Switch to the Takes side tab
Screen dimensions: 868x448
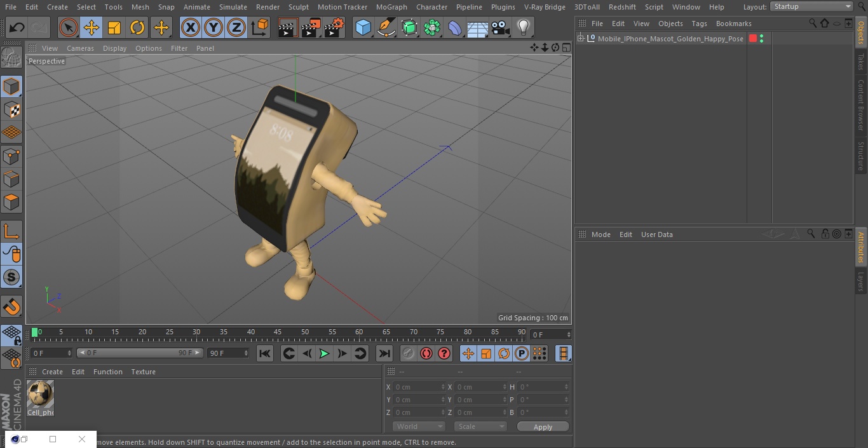861,62
